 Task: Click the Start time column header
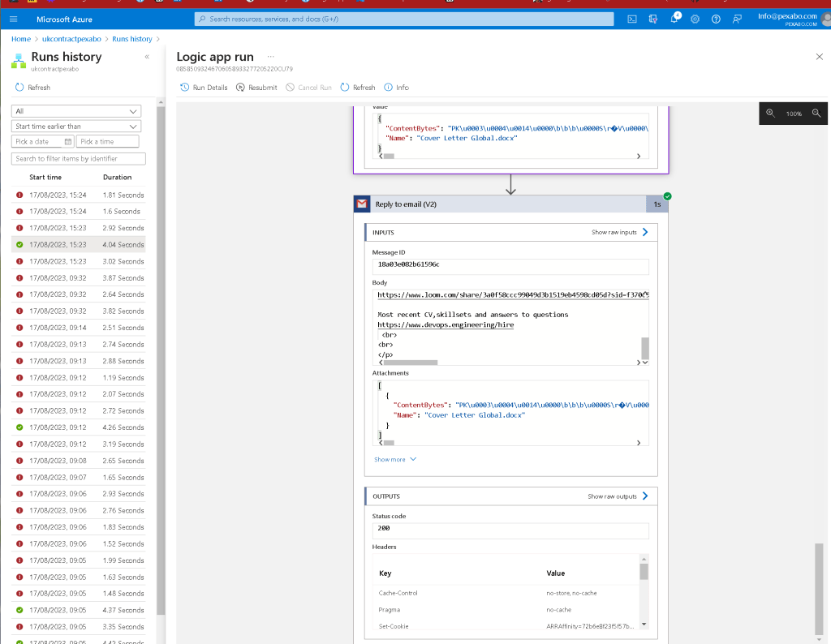[x=45, y=178]
